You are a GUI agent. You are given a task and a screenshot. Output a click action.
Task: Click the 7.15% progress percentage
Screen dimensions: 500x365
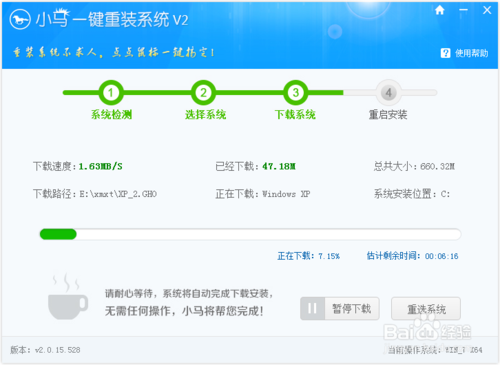click(329, 256)
